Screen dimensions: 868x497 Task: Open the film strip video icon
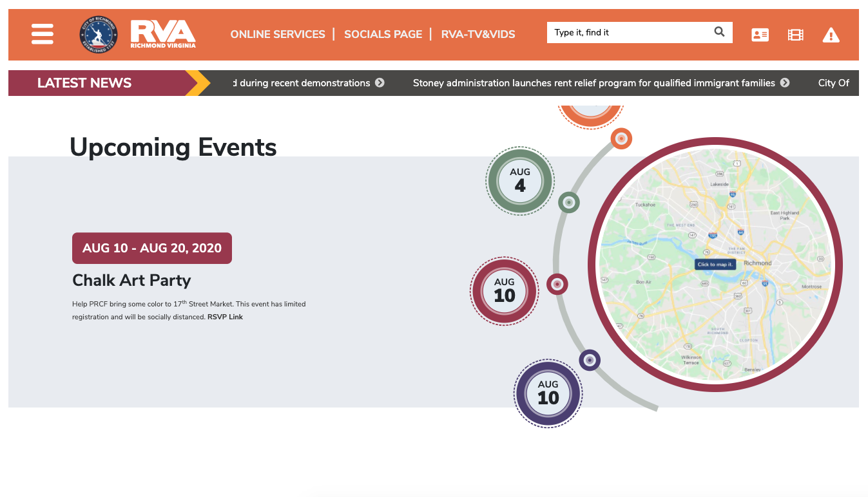coord(796,35)
